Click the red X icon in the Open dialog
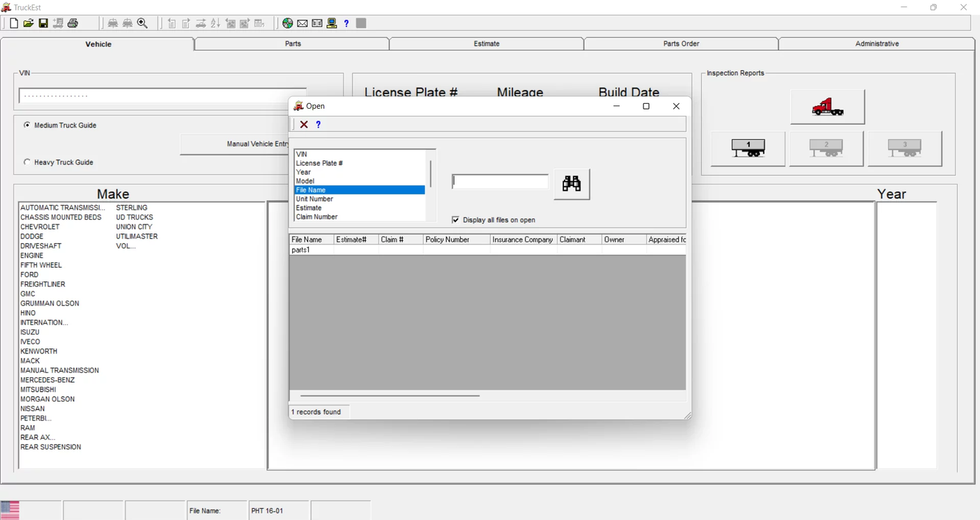980x520 pixels. (x=304, y=124)
